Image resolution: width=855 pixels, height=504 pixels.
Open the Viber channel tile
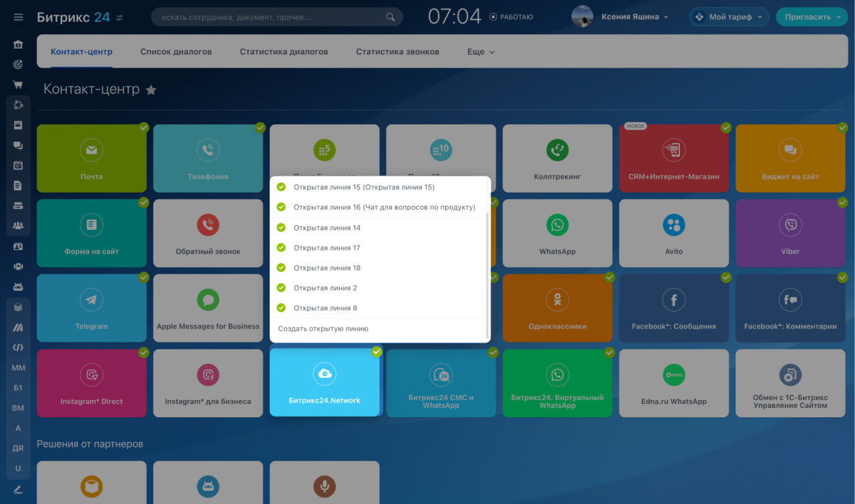click(790, 233)
